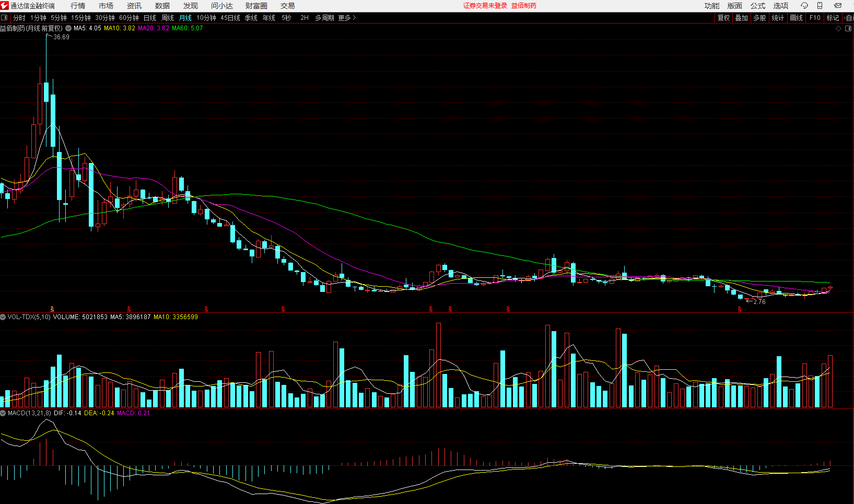The height and width of the screenshot is (504, 854).
Task: Click the VOLUME: 5021853 value
Action: point(80,317)
